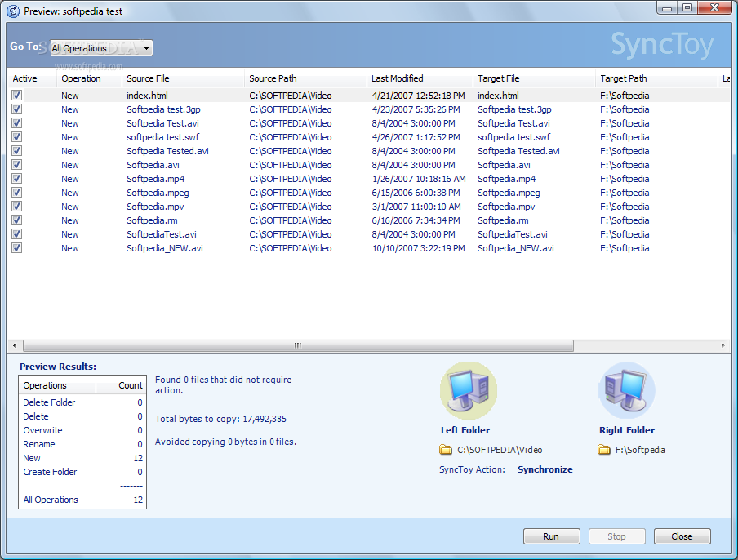Screen dimensions: 738x560
Task: Uncheck the Softpedia.mp4 row checkbox
Action: click(17, 179)
